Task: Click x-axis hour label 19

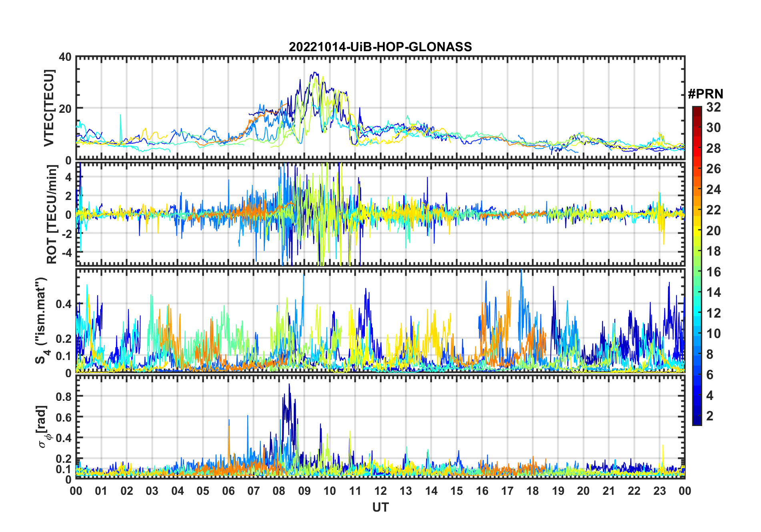Action: click(558, 491)
